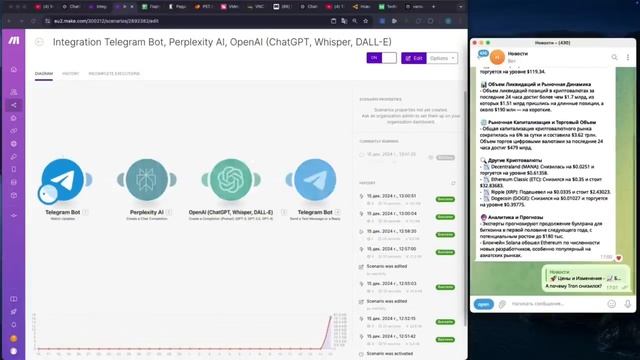Open the Home icon in Make sidebar
Screen dimensions: 640x360
[x=14, y=69]
